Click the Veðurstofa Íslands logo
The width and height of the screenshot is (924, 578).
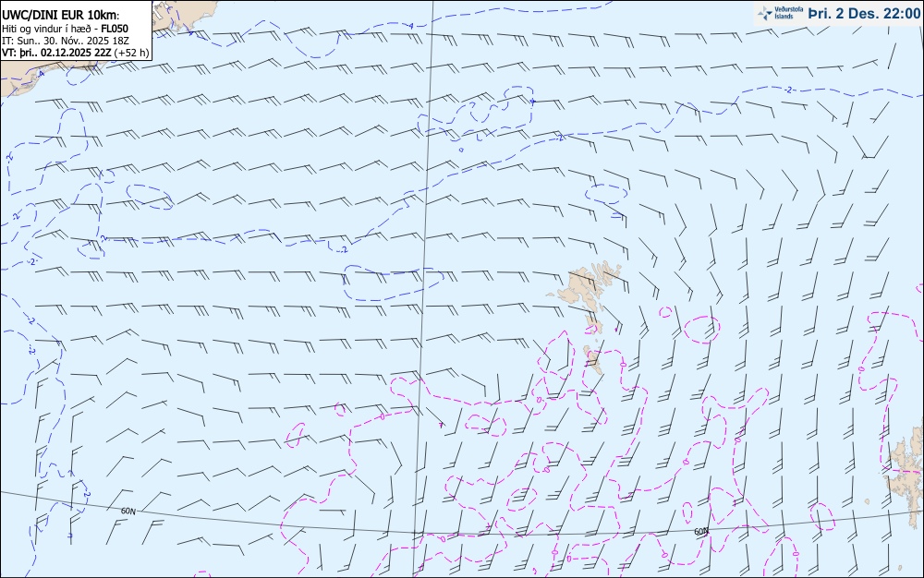pos(781,13)
